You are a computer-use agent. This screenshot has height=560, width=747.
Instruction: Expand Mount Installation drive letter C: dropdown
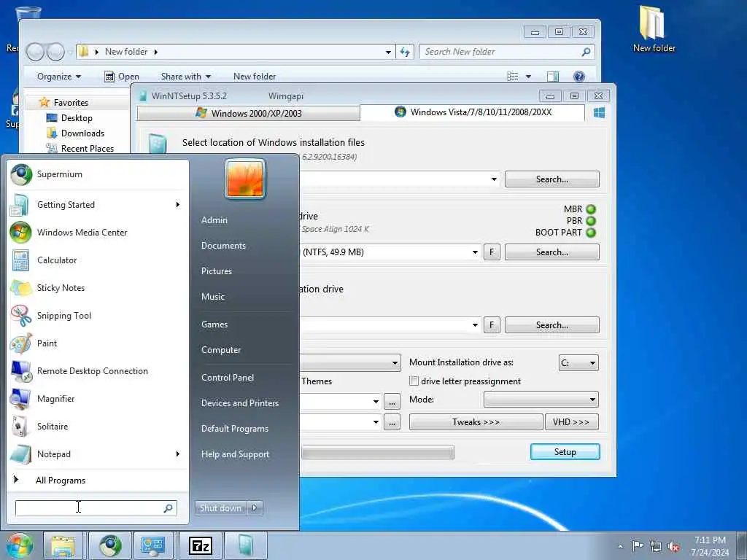tap(592, 363)
